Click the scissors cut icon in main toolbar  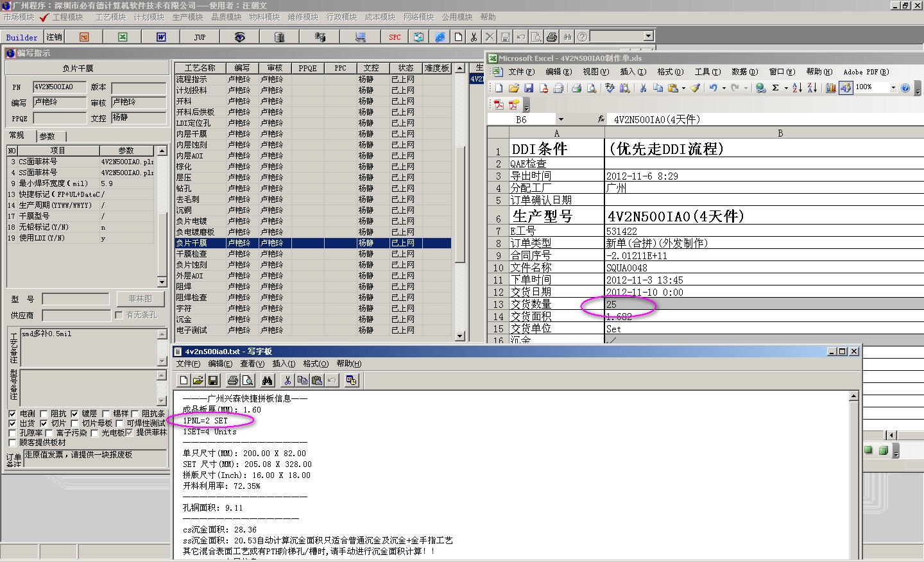(474, 37)
